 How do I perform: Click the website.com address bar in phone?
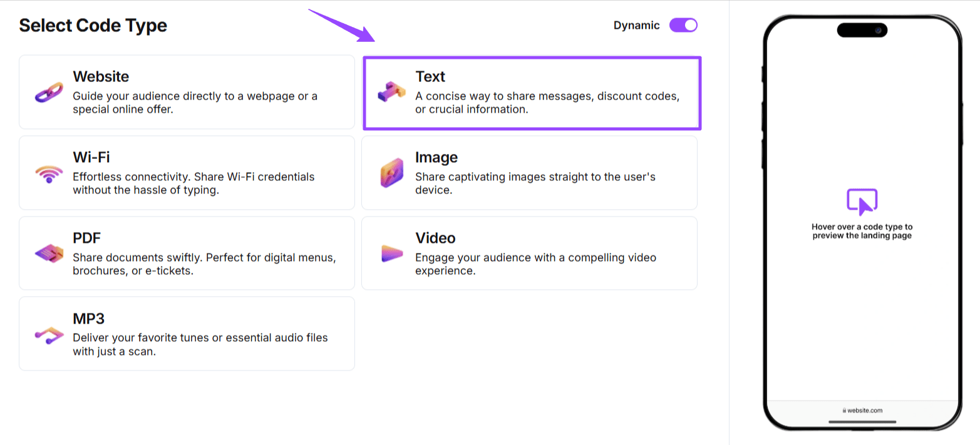click(x=862, y=411)
